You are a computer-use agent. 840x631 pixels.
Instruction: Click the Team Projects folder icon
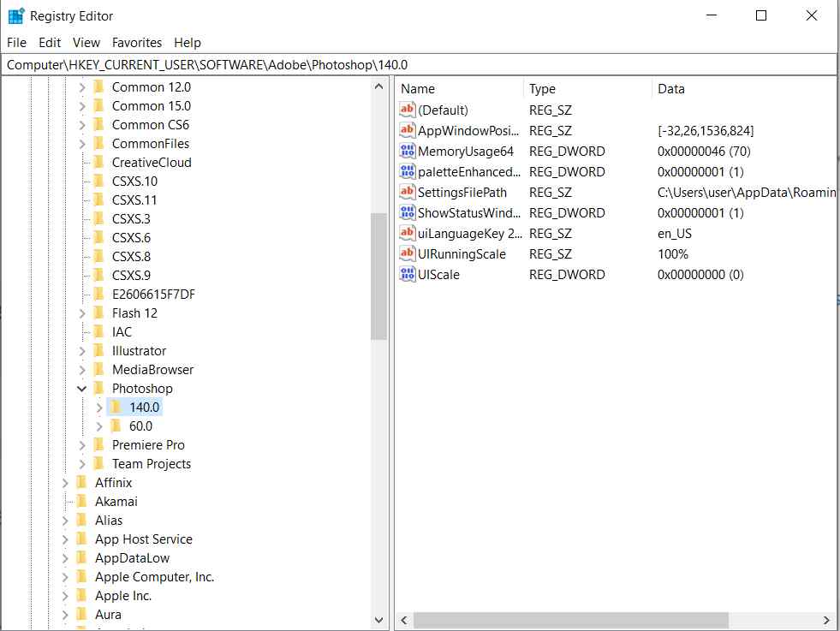(99, 463)
